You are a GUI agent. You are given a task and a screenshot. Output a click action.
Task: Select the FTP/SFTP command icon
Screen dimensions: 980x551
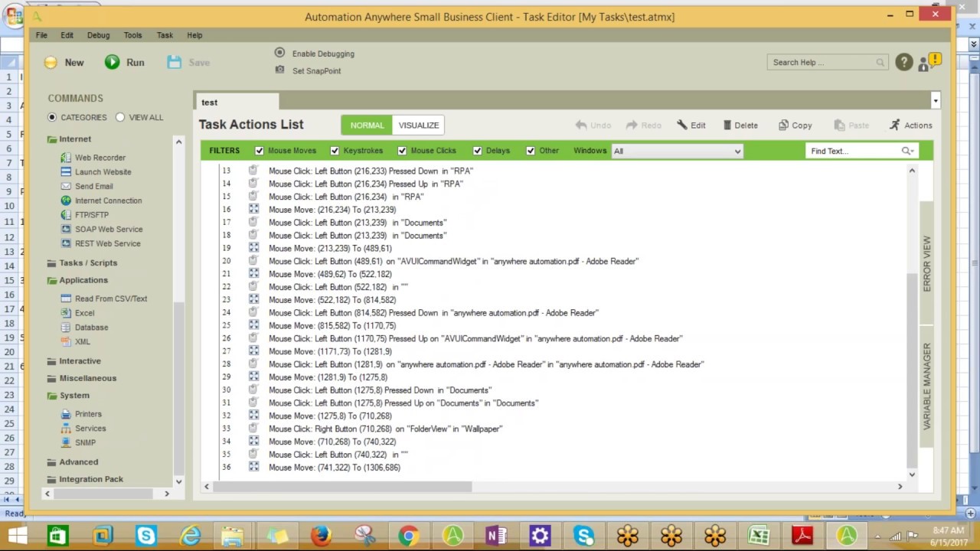click(66, 215)
